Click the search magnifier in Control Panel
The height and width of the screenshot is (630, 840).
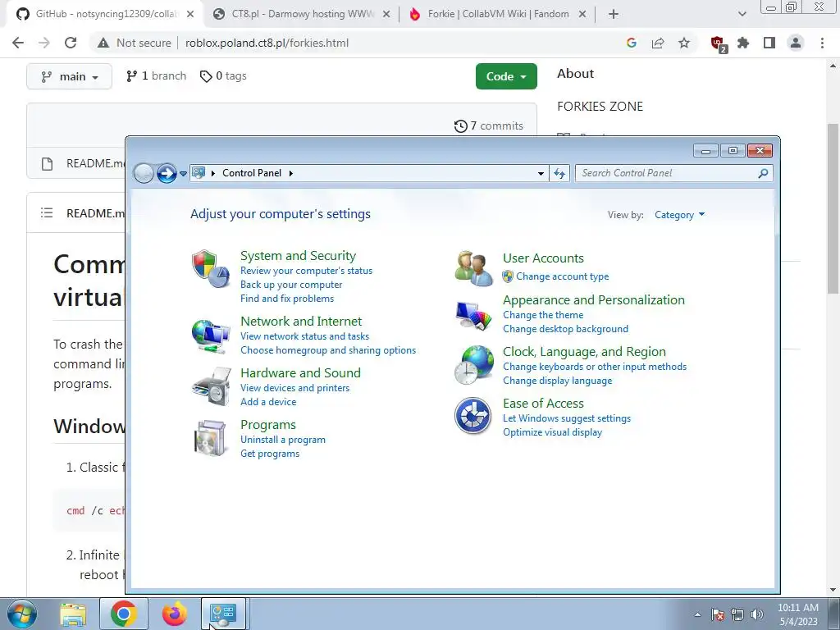[763, 173]
